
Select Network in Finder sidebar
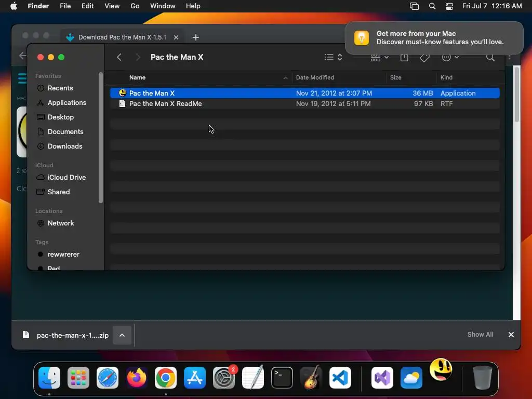[x=55, y=223]
